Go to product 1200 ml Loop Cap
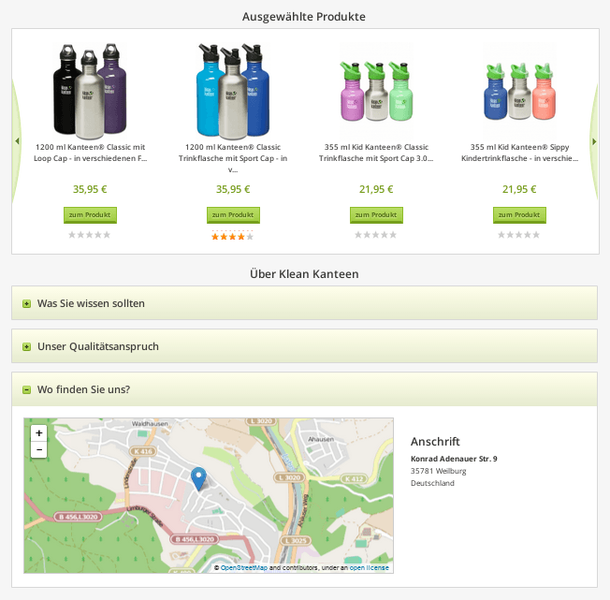This screenshot has width=610, height=600. pos(90,215)
